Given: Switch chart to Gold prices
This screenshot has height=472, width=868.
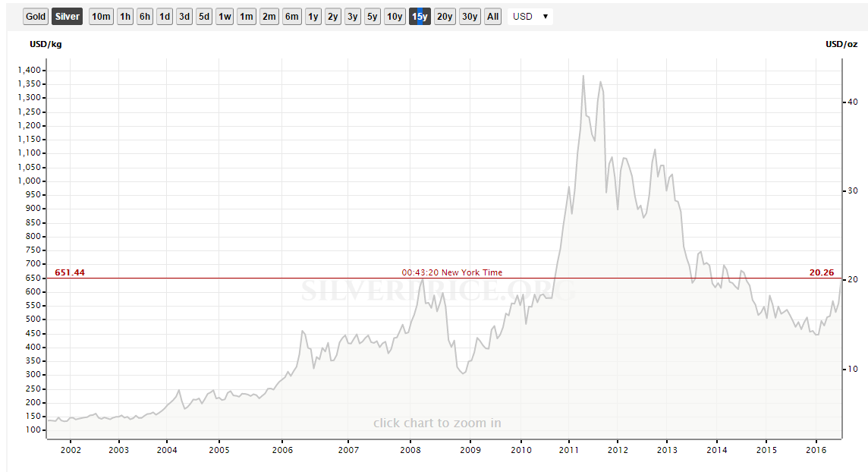Looking at the screenshot, I should (x=35, y=17).
